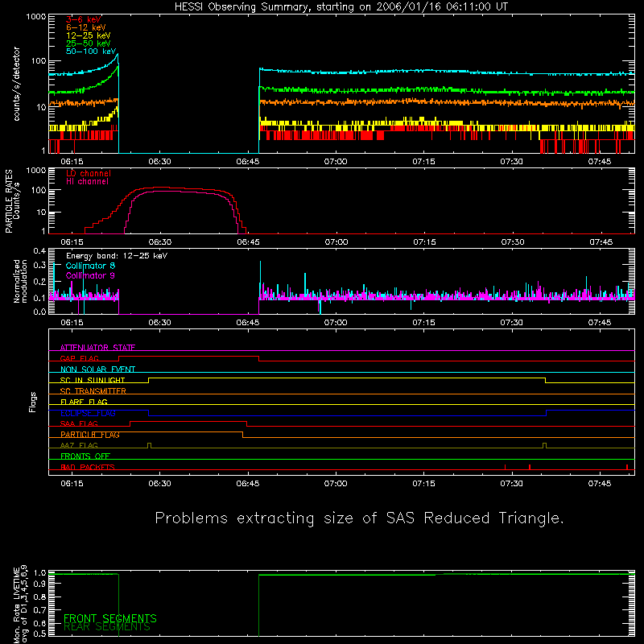Click the LO channel legend label
Screen dimensions: 644x644
[89, 173]
